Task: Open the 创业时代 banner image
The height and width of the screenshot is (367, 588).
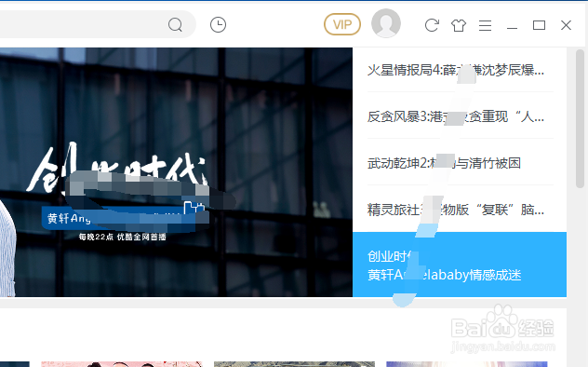Action: point(176,172)
